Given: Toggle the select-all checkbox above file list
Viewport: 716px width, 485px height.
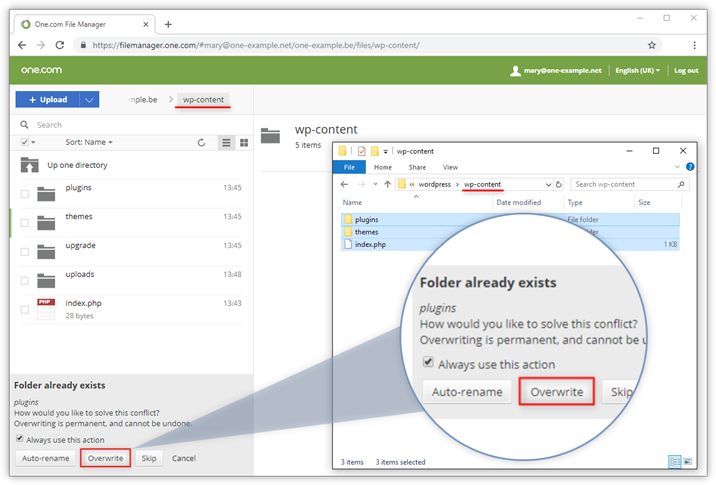Looking at the screenshot, I should pyautogui.click(x=25, y=142).
